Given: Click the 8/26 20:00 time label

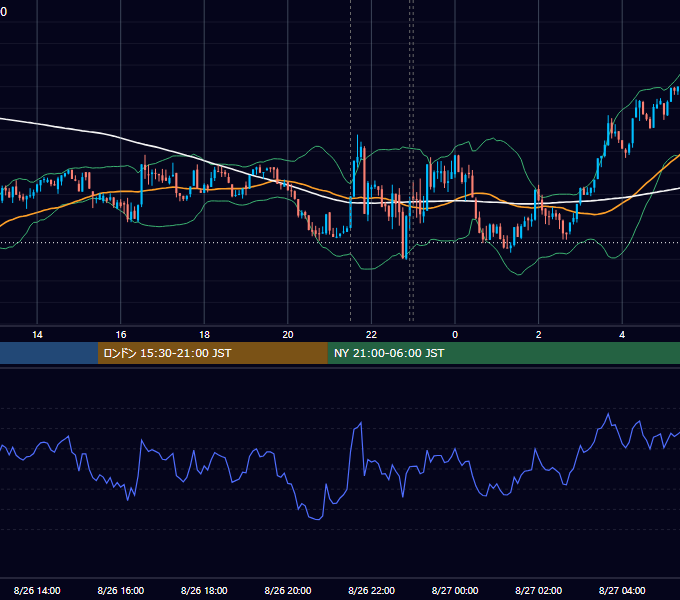Looking at the screenshot, I should 288,590.
